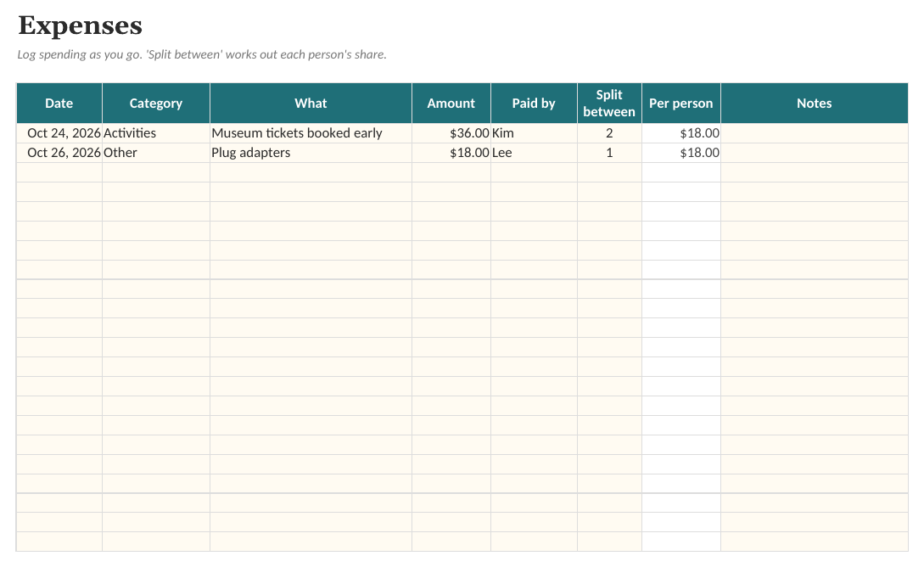Click the What column header
Image resolution: width=924 pixels, height=567 pixels.
click(x=311, y=104)
